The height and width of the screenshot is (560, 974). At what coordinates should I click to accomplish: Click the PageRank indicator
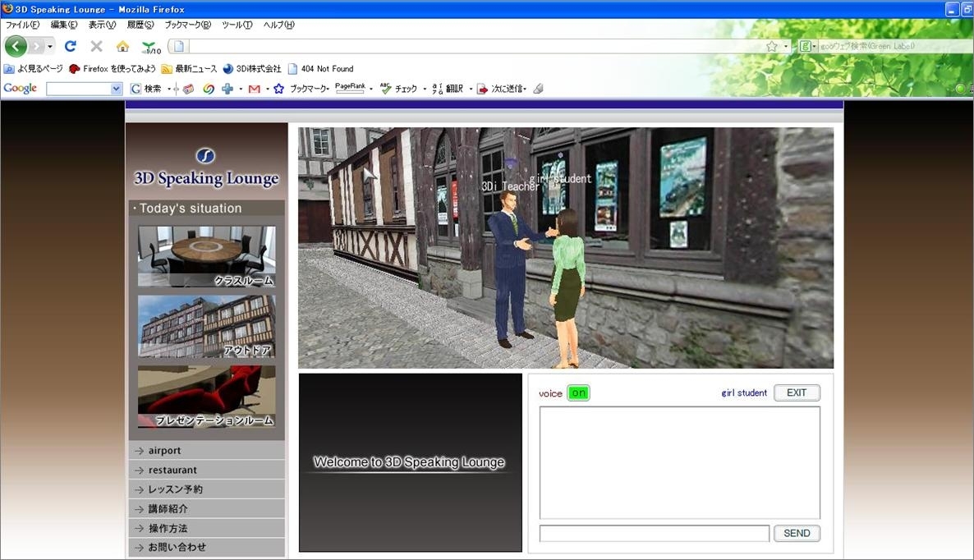tap(351, 88)
